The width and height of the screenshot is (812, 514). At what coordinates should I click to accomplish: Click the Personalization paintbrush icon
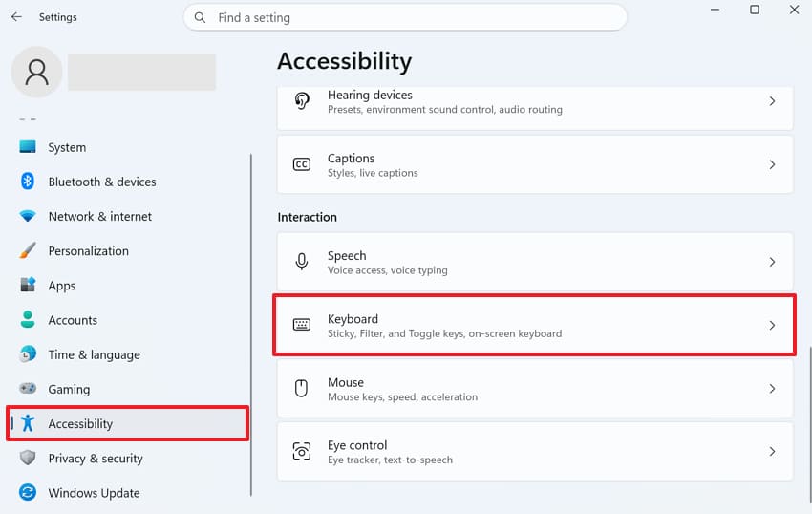tap(28, 250)
